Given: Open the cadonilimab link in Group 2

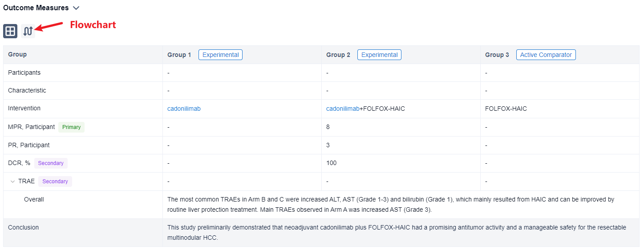Looking at the screenshot, I should 342,109.
